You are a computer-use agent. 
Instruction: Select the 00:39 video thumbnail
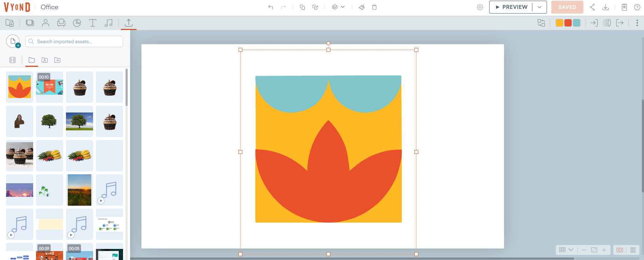50,251
